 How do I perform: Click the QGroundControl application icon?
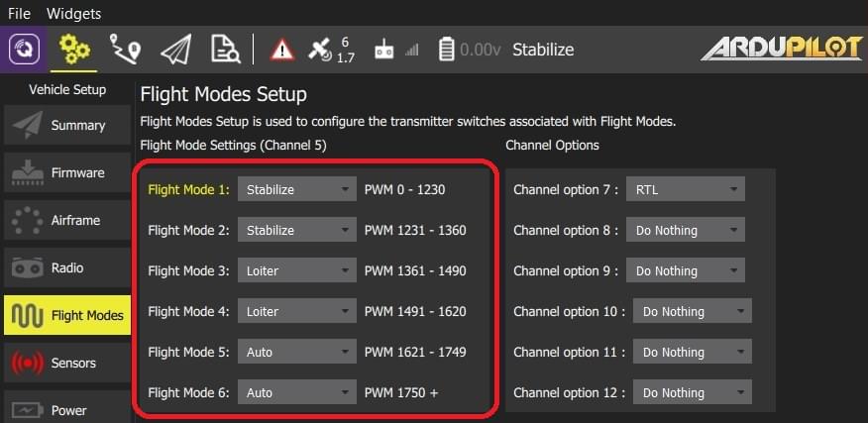tap(25, 50)
